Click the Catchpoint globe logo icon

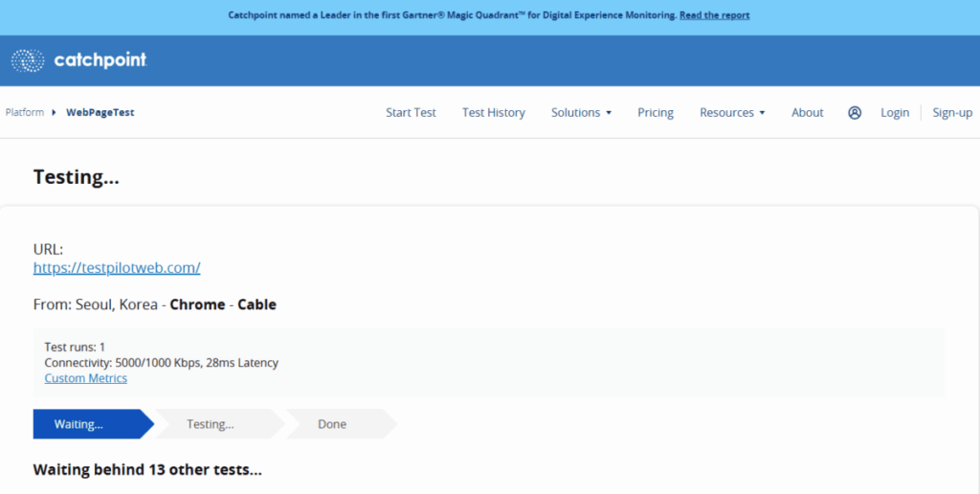(x=28, y=61)
